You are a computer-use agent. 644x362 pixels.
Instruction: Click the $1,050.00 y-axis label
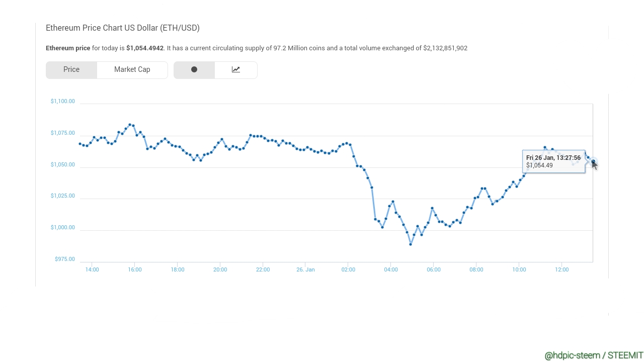[x=62, y=165]
